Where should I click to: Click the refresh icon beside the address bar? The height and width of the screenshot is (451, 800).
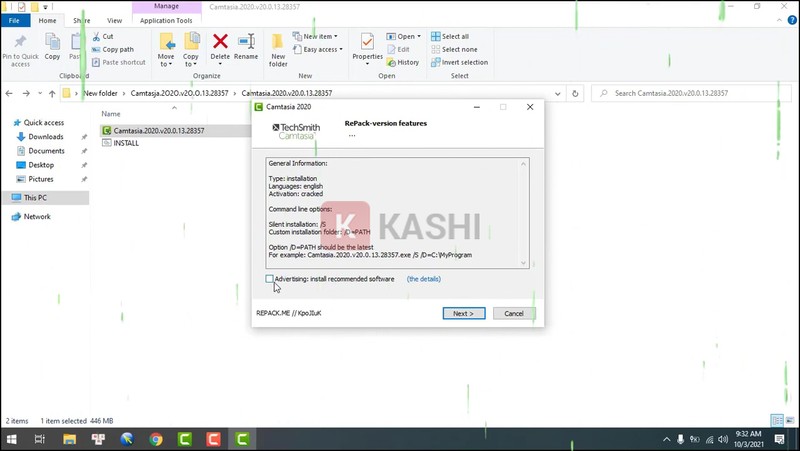pos(575,93)
